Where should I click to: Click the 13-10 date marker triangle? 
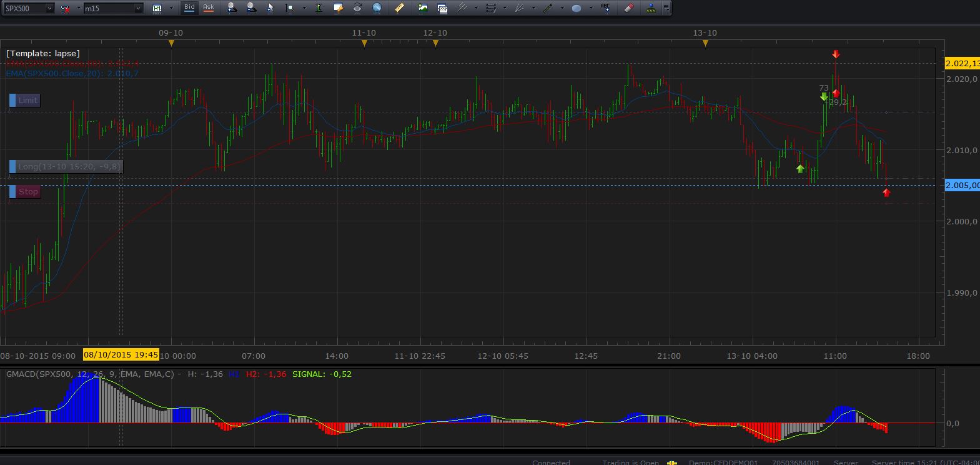[705, 43]
